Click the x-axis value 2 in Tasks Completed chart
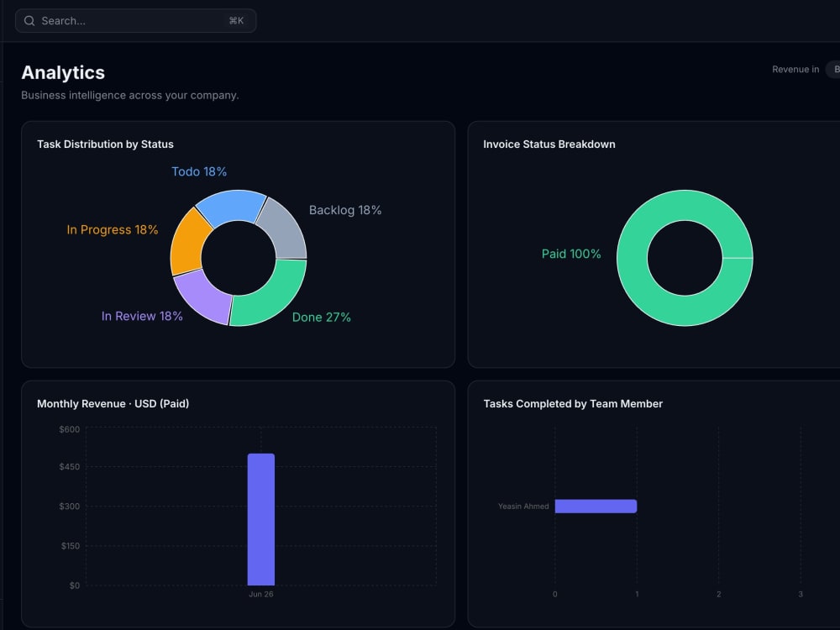840x630 pixels. point(719,594)
